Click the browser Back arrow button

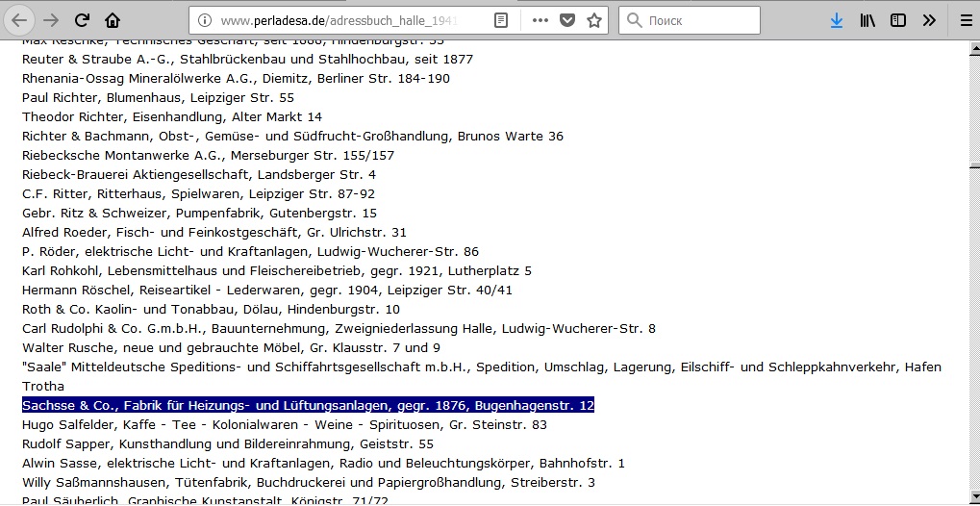click(x=19, y=20)
